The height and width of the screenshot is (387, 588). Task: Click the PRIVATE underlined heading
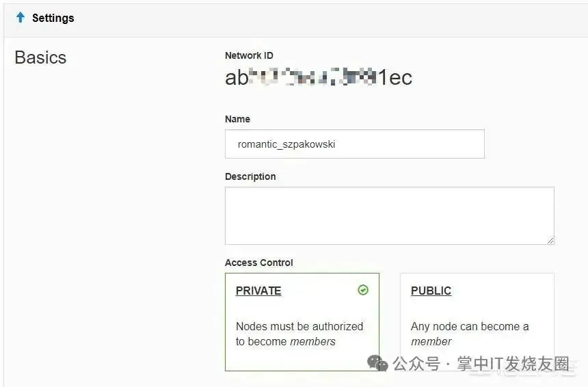click(258, 291)
